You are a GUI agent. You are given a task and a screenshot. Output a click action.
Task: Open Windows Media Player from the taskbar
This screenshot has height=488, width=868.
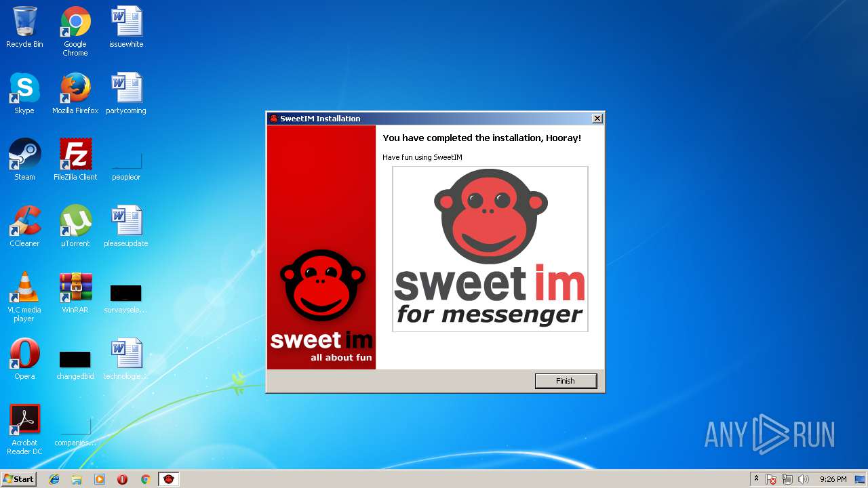click(100, 479)
